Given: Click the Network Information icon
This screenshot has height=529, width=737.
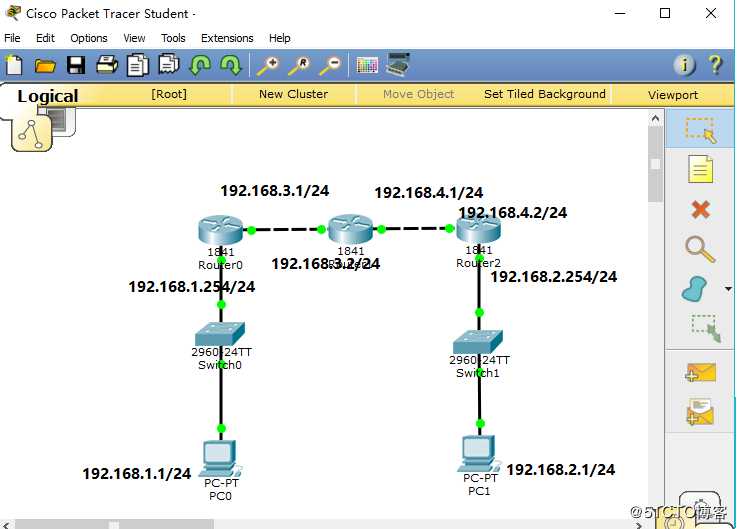Looking at the screenshot, I should tap(684, 65).
